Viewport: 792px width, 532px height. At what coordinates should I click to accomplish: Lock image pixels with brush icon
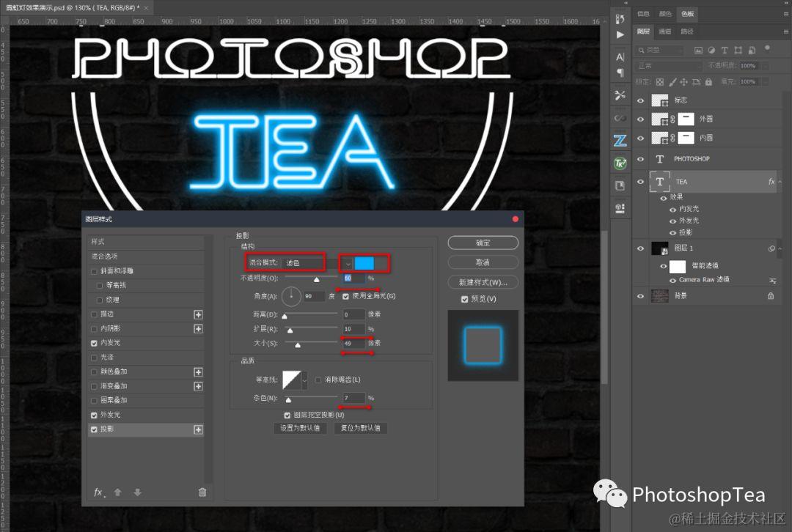672,82
